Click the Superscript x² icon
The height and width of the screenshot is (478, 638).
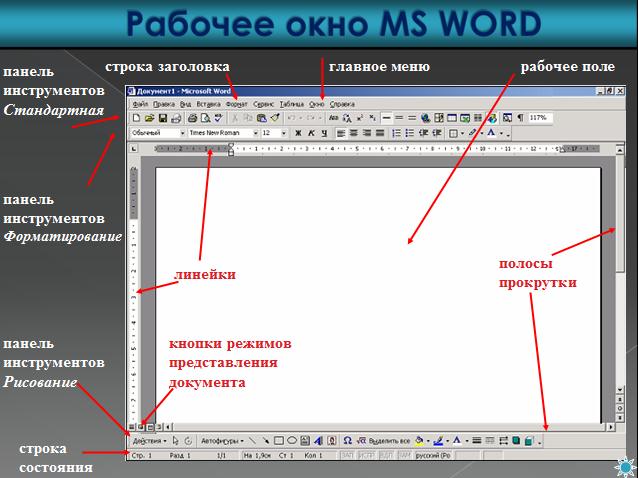(360, 118)
